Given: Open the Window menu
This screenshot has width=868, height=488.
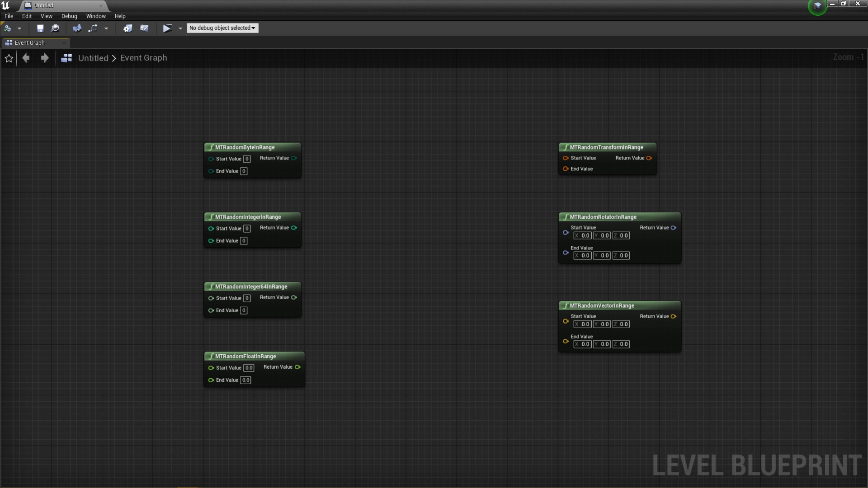Looking at the screenshot, I should click(95, 16).
